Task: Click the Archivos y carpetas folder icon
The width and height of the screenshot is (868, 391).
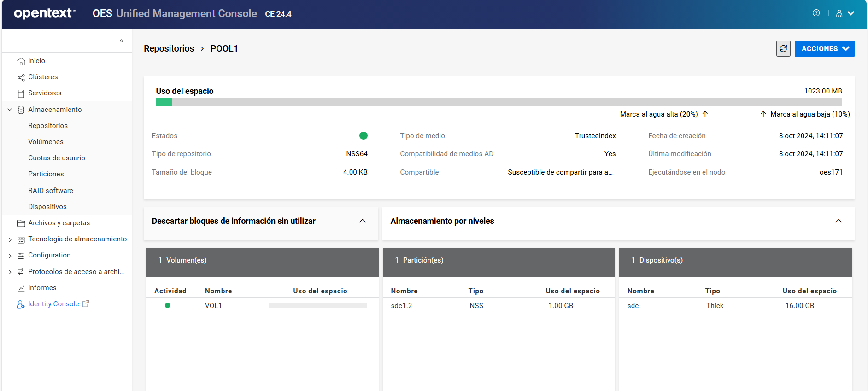Action: (21, 223)
